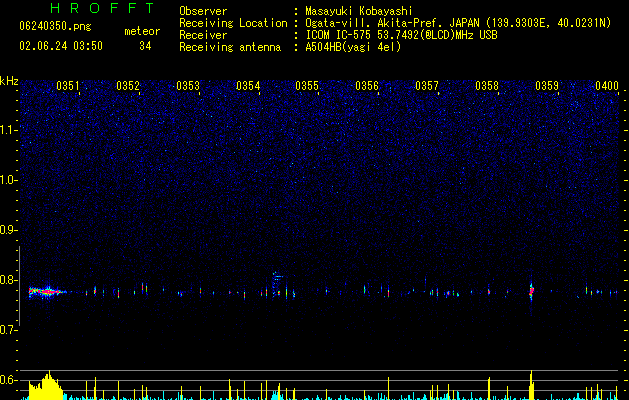Click the 0.8 kHz axis label
This screenshot has height=400, width=629.
(8, 280)
